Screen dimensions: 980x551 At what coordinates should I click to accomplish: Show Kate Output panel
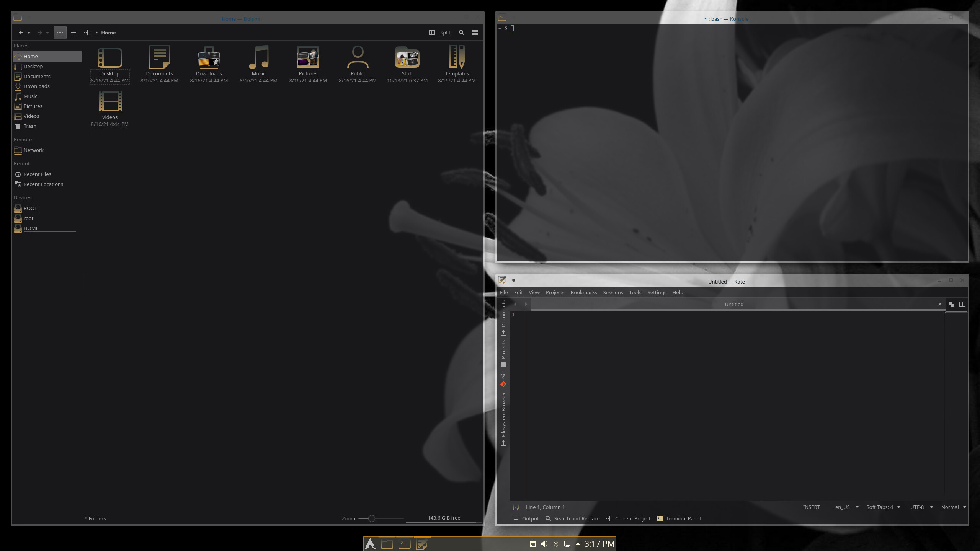(526, 518)
